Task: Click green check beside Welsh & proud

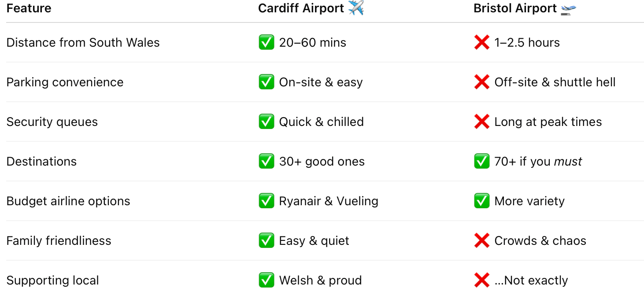Action: point(266,280)
